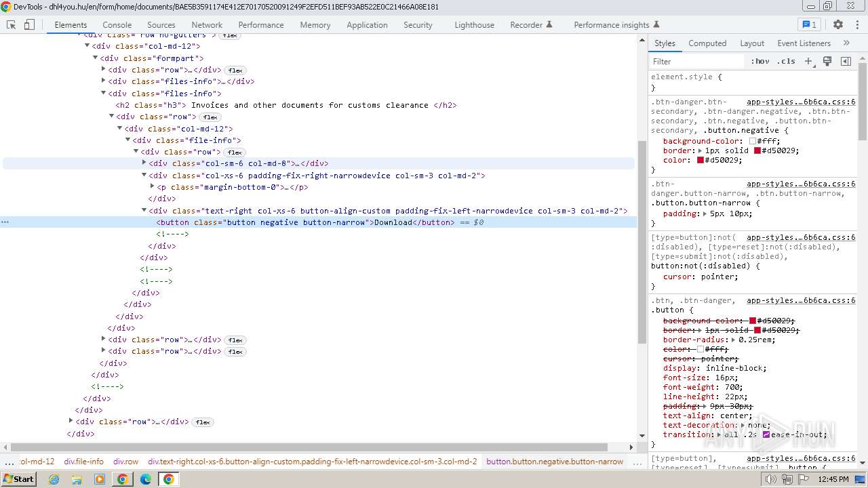The width and height of the screenshot is (868, 488).
Task: Click the Start button
Action: click(x=18, y=479)
